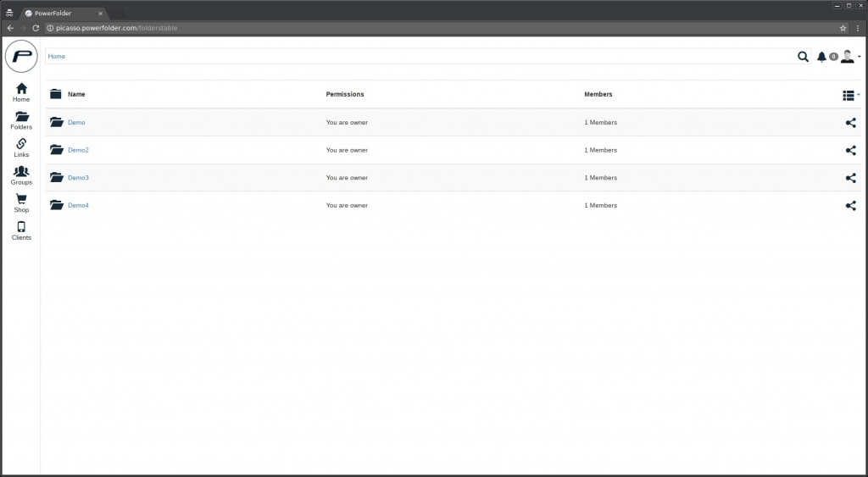
Task: Select the PowerFolder browser tab
Action: [64, 14]
